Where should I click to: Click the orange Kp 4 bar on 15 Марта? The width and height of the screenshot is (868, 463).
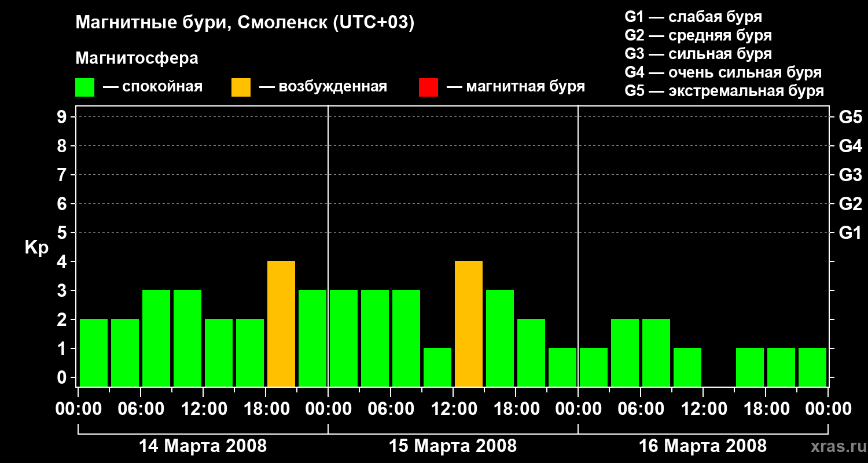[469, 324]
